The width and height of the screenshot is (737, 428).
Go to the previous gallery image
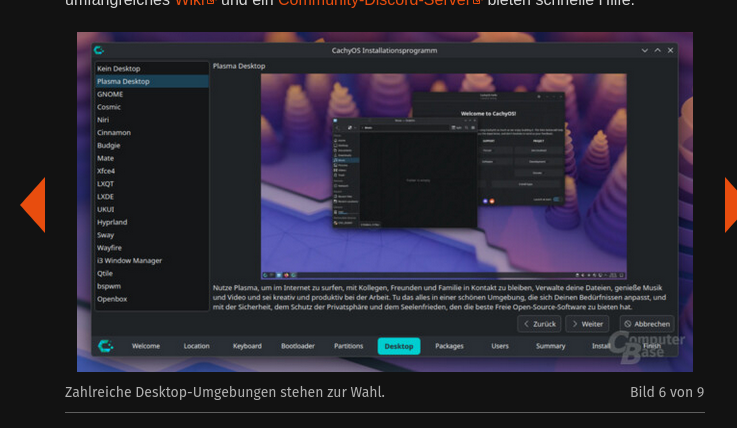[33, 205]
